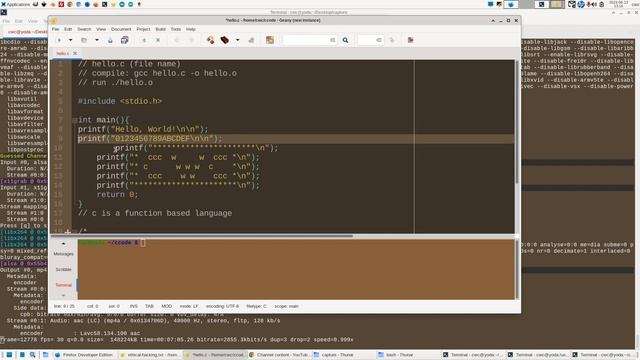Screen dimensions: 640x360
Task: Click the New file icon in Geany toolbar
Action: coord(59,40)
